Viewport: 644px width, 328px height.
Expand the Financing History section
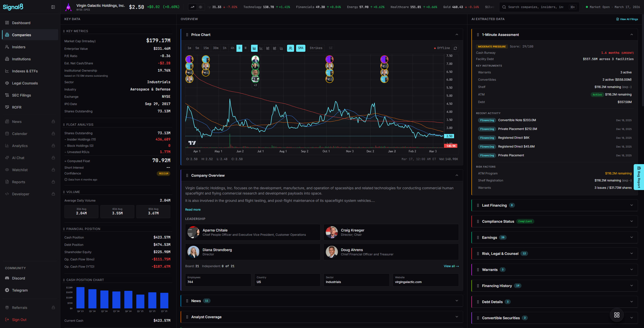pyautogui.click(x=555, y=286)
